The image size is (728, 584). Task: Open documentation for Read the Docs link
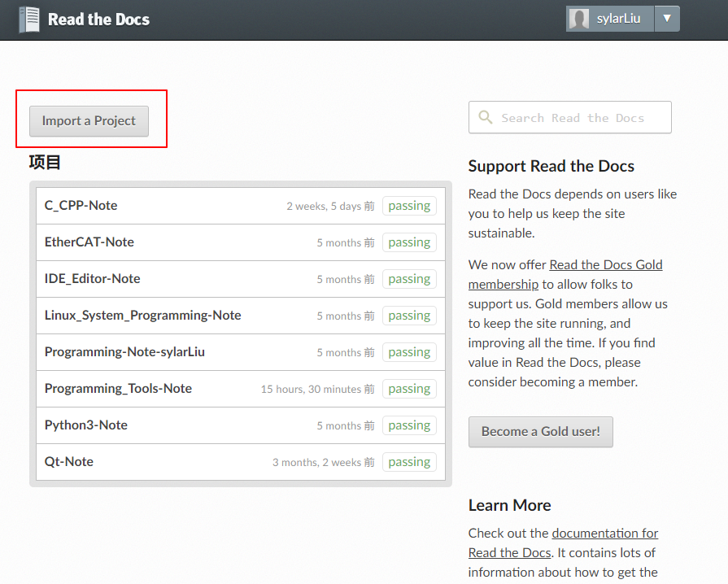point(563,543)
